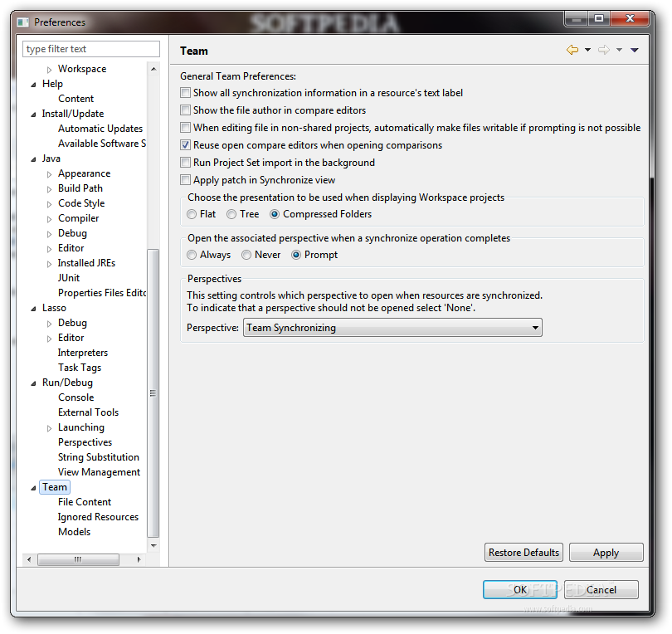Screen dimensions: 672x634
Task: Select Always open perspective option
Action: click(192, 255)
